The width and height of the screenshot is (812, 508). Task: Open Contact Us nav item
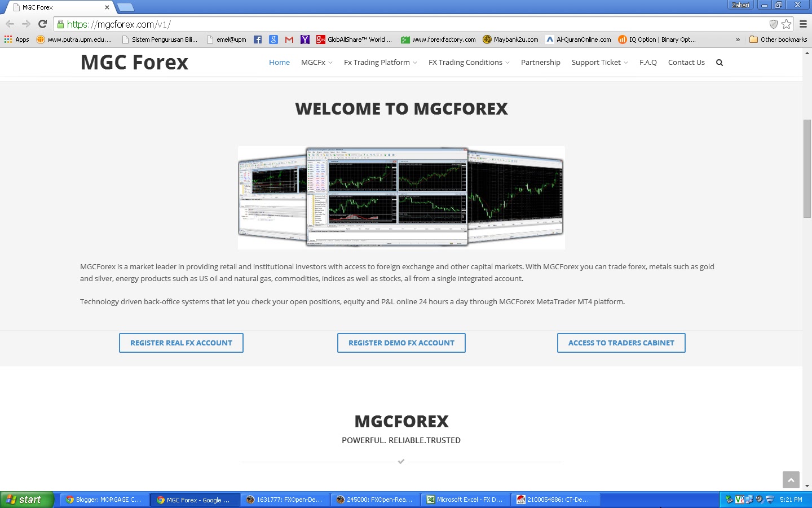[686, 63]
